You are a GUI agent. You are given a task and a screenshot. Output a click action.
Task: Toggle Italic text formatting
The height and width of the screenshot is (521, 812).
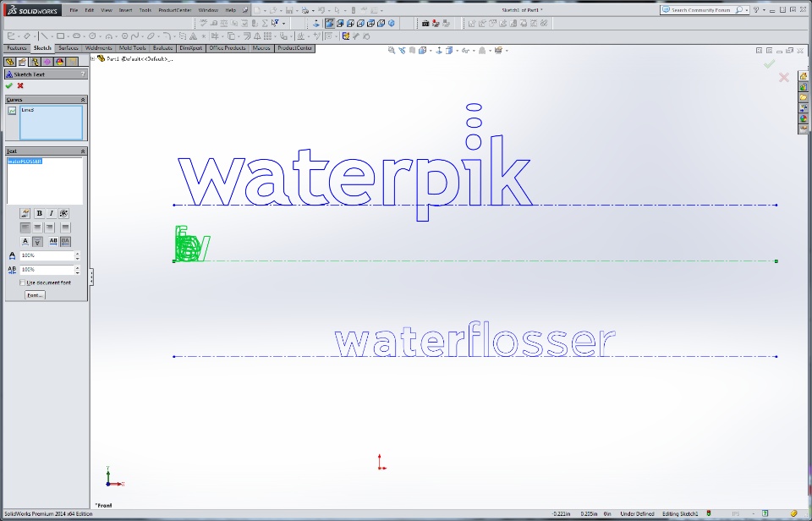(52, 213)
